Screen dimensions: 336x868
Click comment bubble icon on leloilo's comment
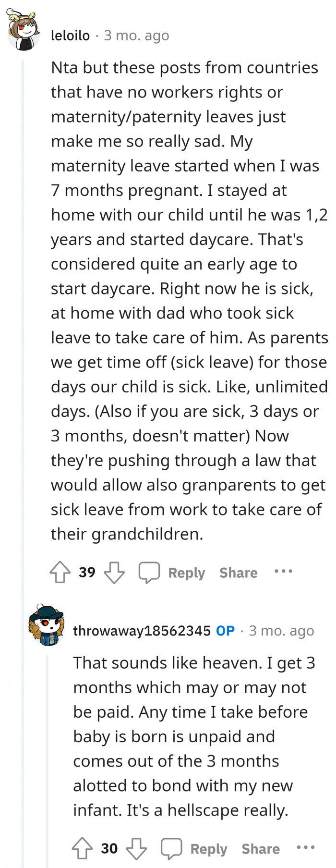(x=149, y=572)
